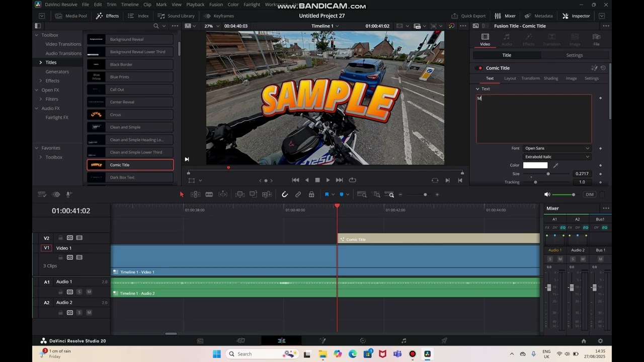Collapse the Text section in Inspector
Viewport: 644px width, 362px height.
click(x=477, y=89)
